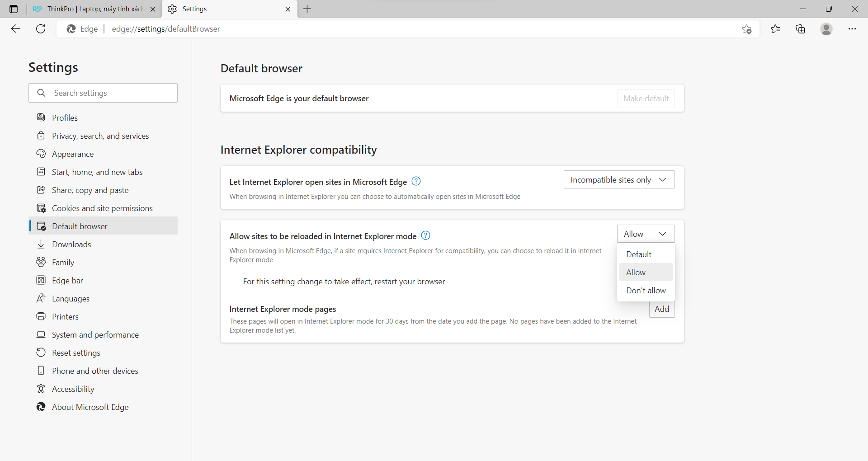Click the Make default button
Image resolution: width=868 pixels, height=461 pixels.
pyautogui.click(x=646, y=98)
